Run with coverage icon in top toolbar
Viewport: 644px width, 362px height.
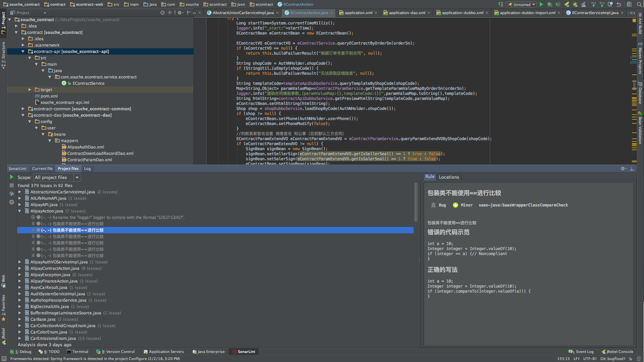pos(558,4)
